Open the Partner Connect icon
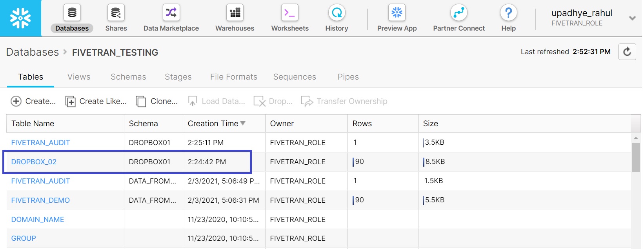Screen dimensions: 644x249 point(459,13)
